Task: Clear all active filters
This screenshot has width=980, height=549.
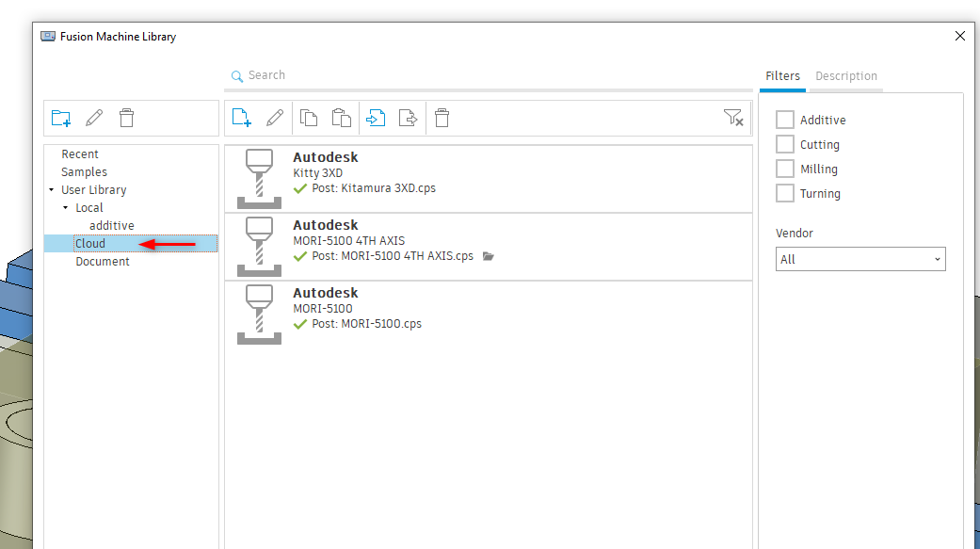Action: click(x=733, y=118)
